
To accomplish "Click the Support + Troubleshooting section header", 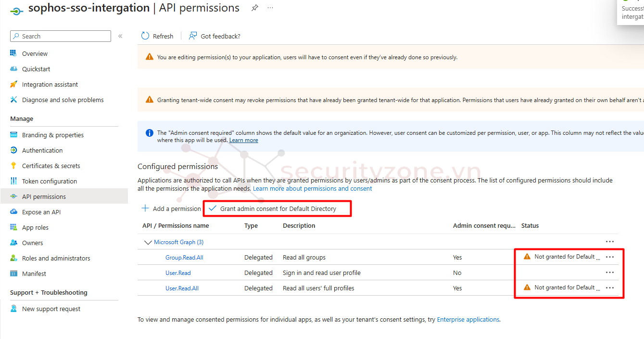I will pyautogui.click(x=49, y=293).
